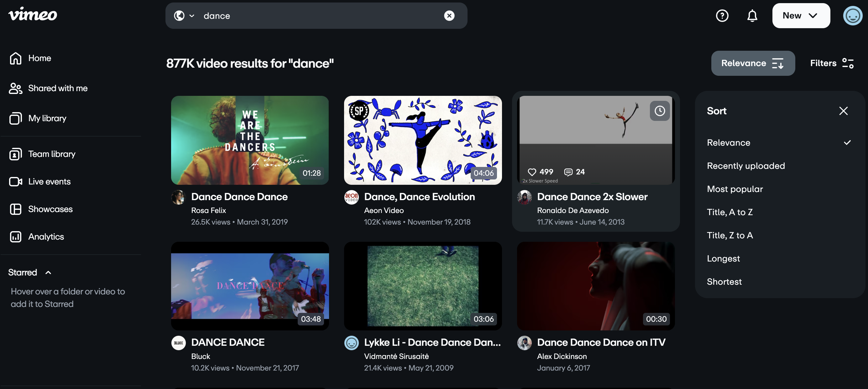The height and width of the screenshot is (389, 868).
Task: Open the user profile avatar
Action: (853, 15)
